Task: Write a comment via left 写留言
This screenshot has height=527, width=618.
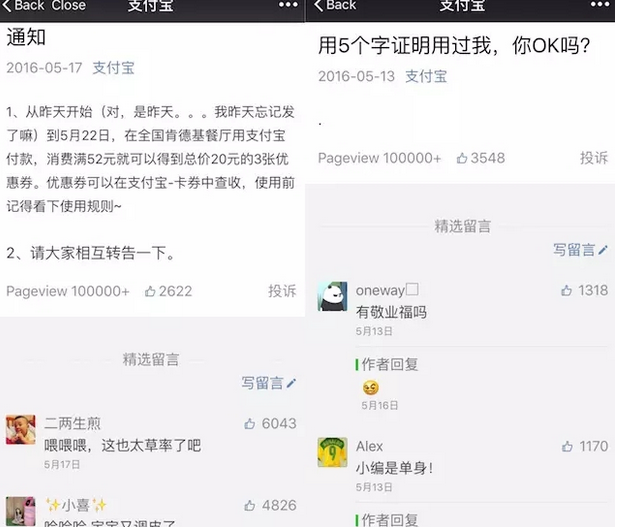Action: click(269, 383)
